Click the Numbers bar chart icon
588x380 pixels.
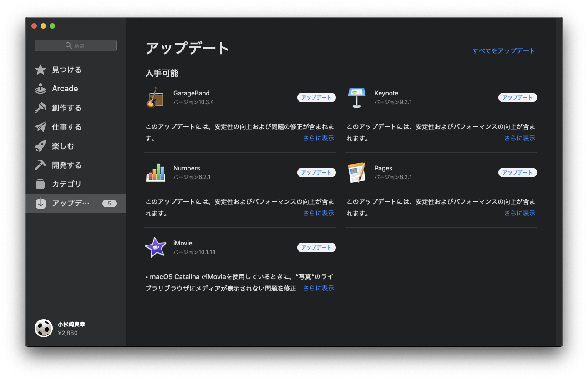155,172
